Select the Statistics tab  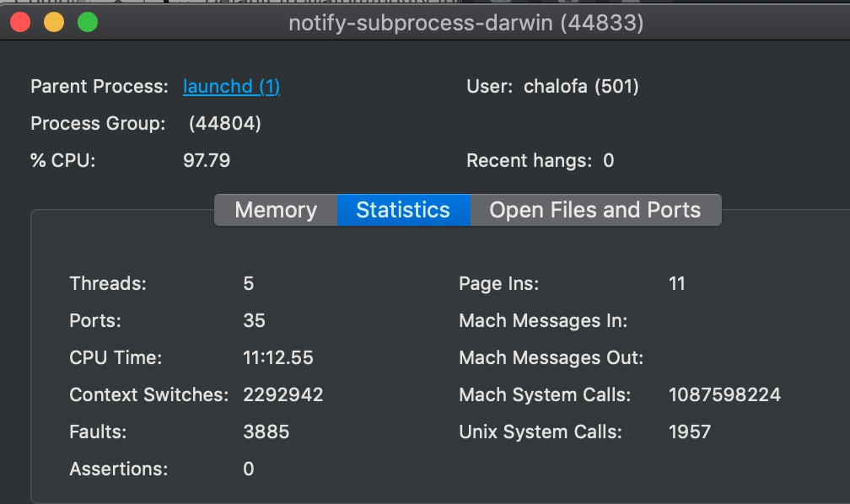point(403,210)
